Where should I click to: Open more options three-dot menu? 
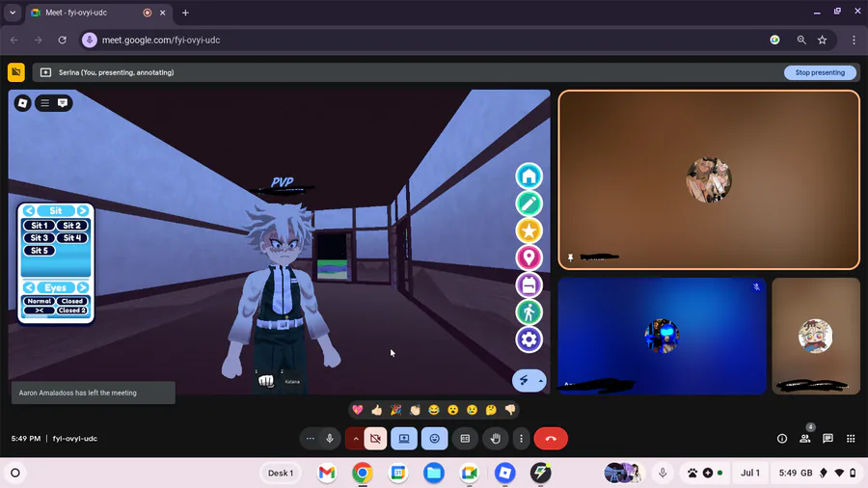(521, 439)
